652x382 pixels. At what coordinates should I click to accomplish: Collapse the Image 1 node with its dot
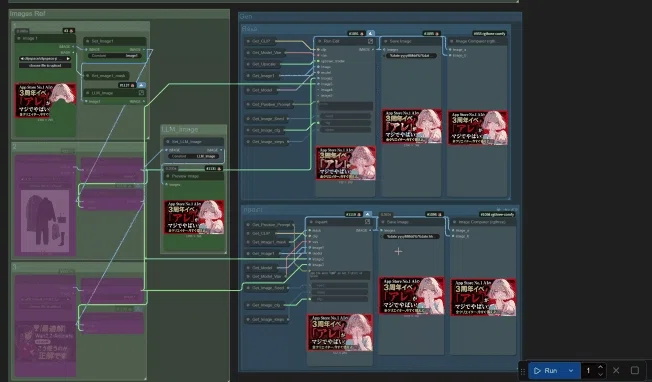pos(18,38)
